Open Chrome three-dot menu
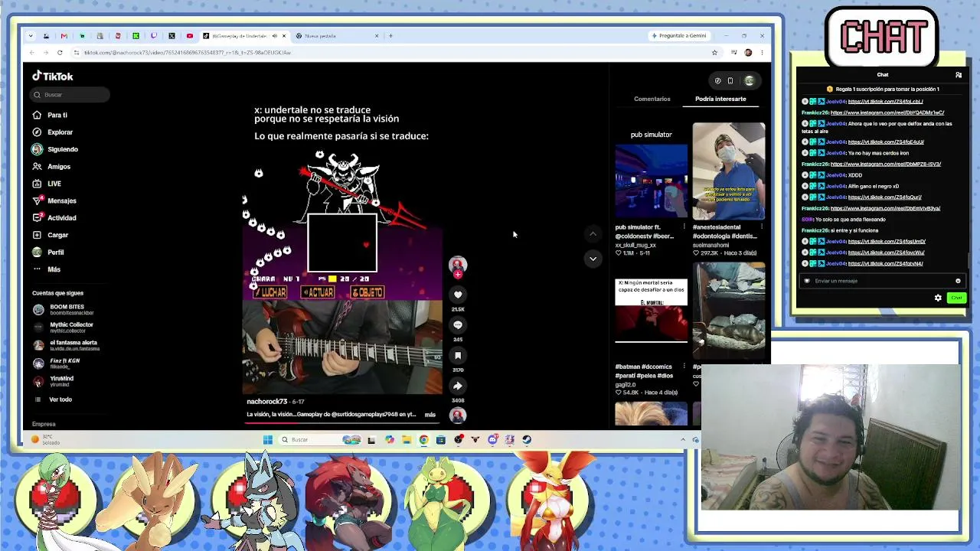This screenshot has width=980, height=551. [762, 53]
